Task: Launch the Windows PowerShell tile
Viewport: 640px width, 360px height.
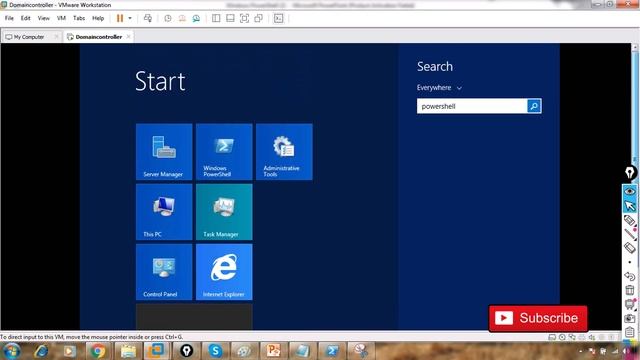Action: [x=224, y=152]
